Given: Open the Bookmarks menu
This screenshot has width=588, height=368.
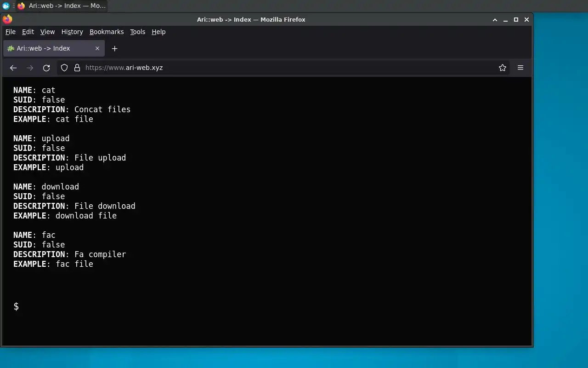Looking at the screenshot, I should tap(107, 32).
